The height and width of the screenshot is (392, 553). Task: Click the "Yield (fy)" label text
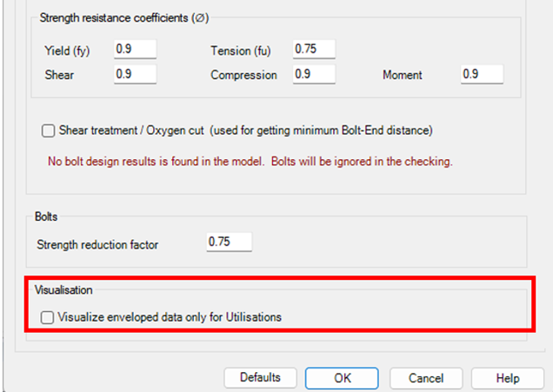point(68,51)
